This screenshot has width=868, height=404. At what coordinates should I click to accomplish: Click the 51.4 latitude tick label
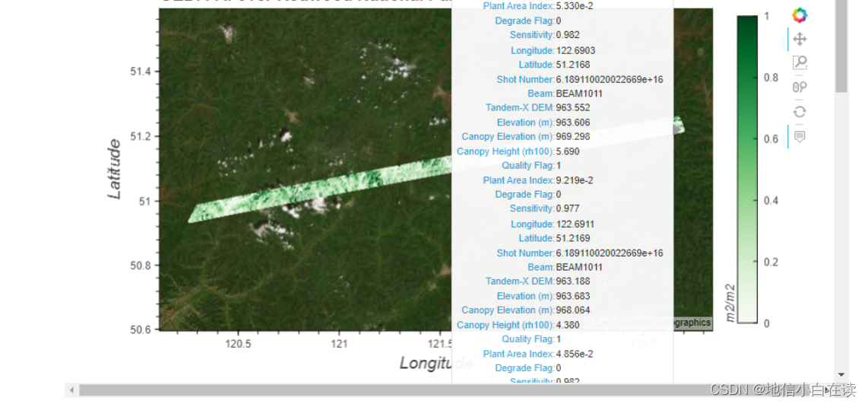141,72
